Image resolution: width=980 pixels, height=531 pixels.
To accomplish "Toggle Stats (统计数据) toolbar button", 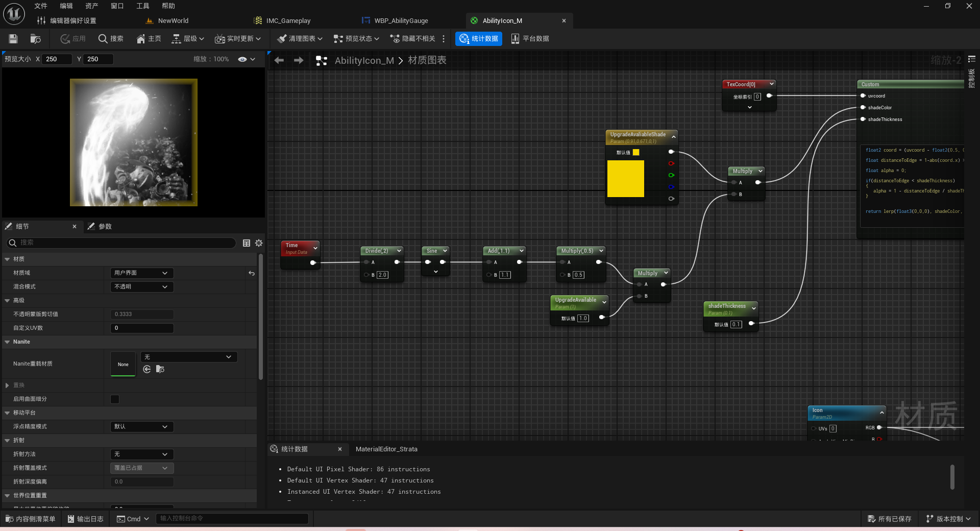I will pyautogui.click(x=479, y=39).
